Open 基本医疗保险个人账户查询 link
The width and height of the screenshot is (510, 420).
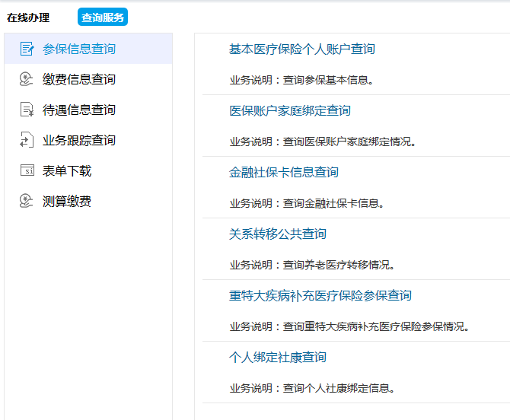click(x=302, y=49)
